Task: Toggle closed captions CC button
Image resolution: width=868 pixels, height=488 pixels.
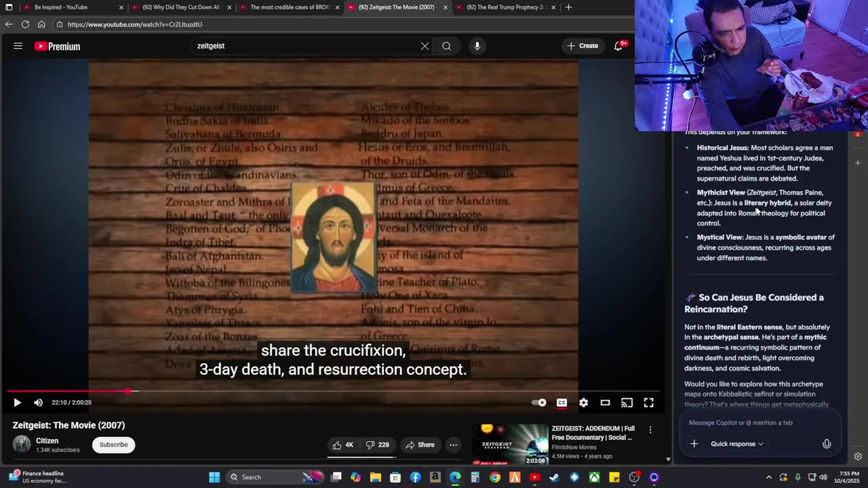Action: click(561, 403)
